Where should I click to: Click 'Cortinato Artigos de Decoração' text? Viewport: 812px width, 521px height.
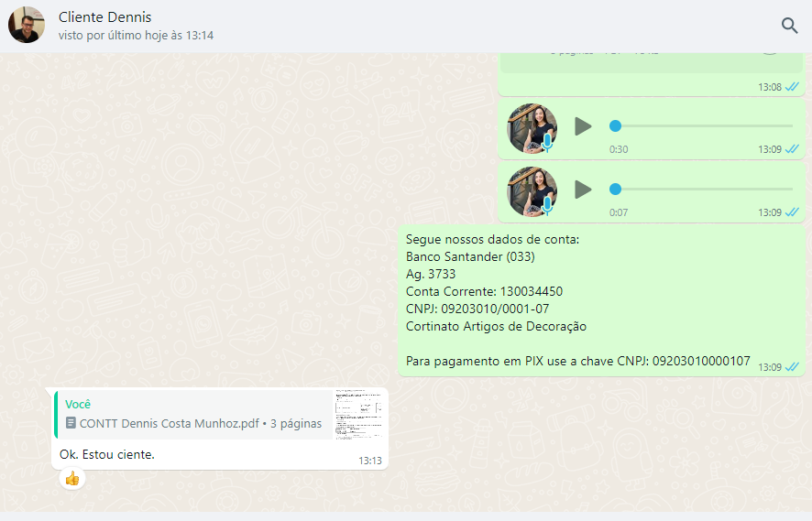496,327
